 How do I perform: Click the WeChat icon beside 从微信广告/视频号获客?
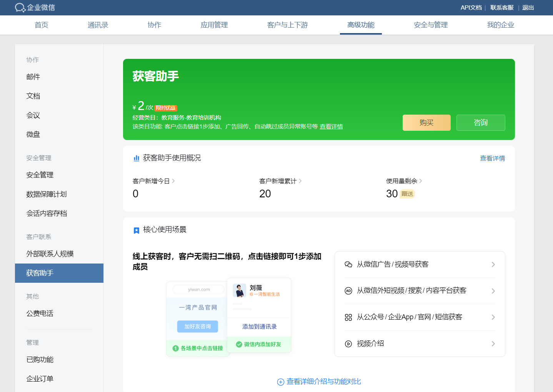pos(348,264)
